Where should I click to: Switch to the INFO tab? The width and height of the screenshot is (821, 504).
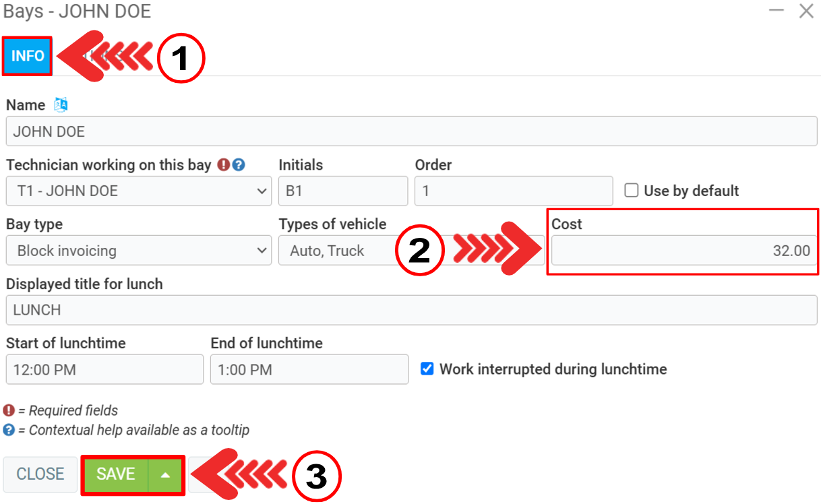[x=28, y=56]
